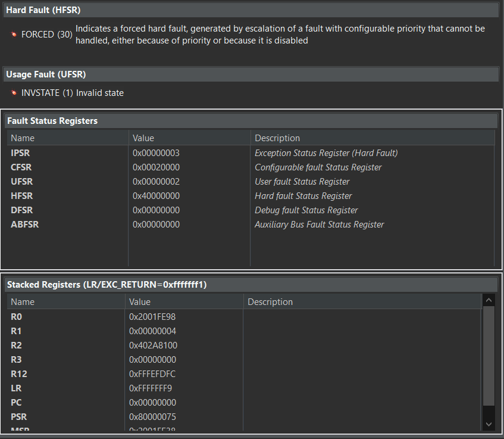Click the PSR value 0x80000075
This screenshot has height=439, width=504.
click(x=152, y=417)
